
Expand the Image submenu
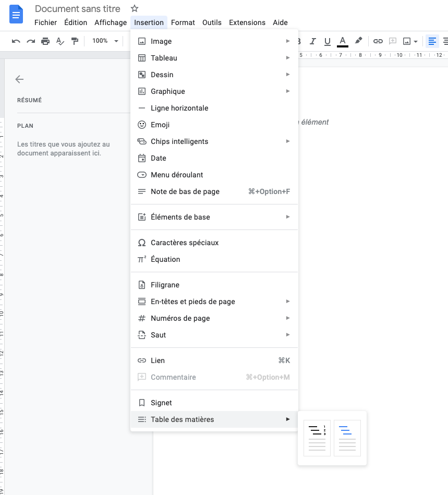point(214,41)
